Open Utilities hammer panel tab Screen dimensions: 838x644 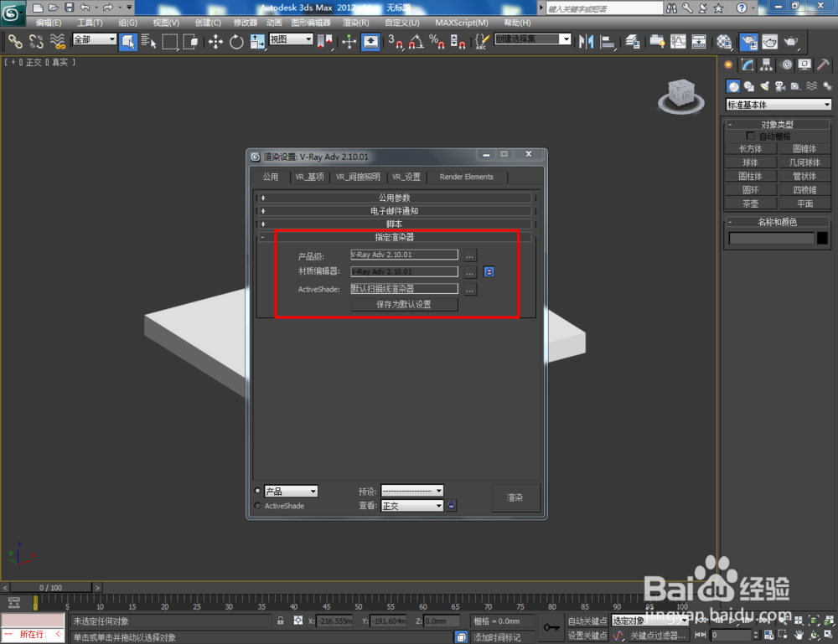point(823,64)
